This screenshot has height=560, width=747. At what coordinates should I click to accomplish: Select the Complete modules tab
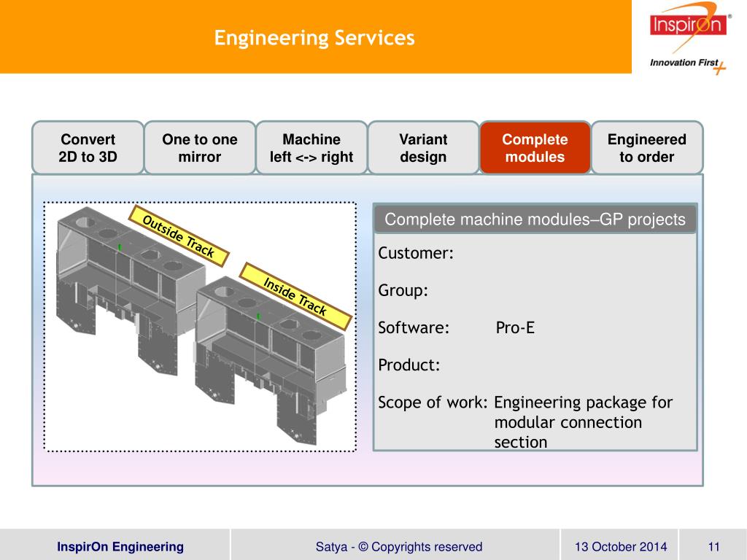coord(535,147)
